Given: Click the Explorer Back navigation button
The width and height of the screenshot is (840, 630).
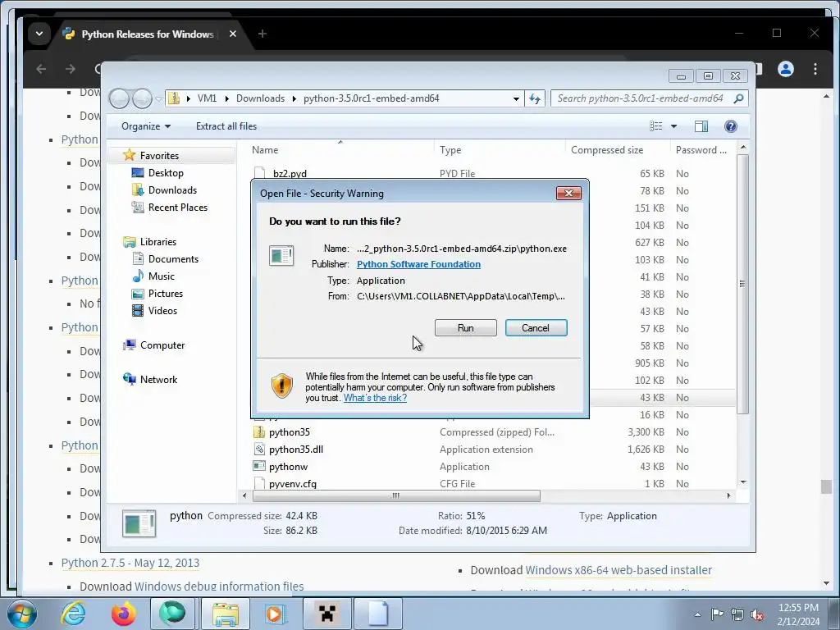Looking at the screenshot, I should pyautogui.click(x=120, y=98).
